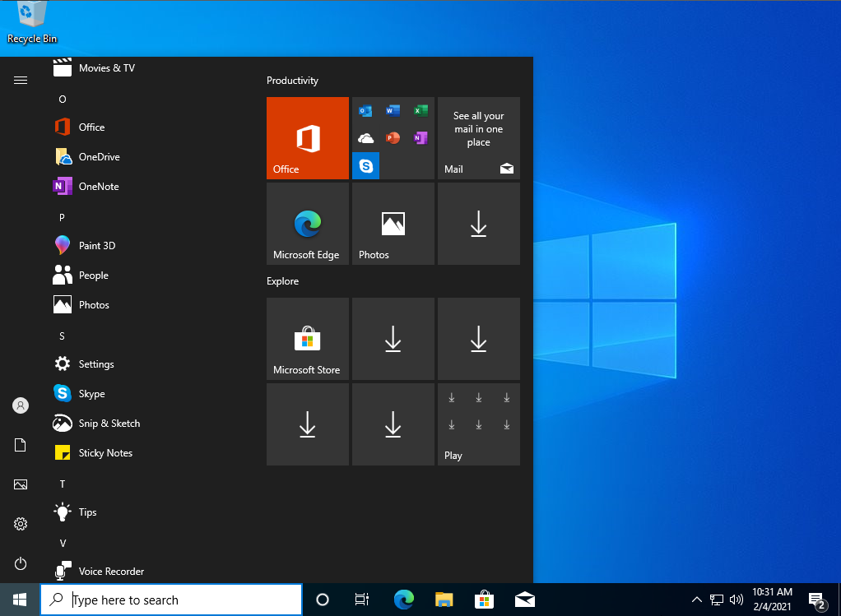Screen dimensions: 841x616
Task: Open the Power options menu
Action: [x=21, y=563]
